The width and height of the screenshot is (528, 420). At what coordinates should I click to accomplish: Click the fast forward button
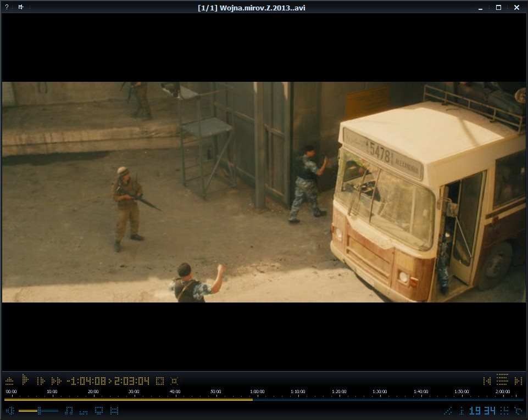(56, 381)
